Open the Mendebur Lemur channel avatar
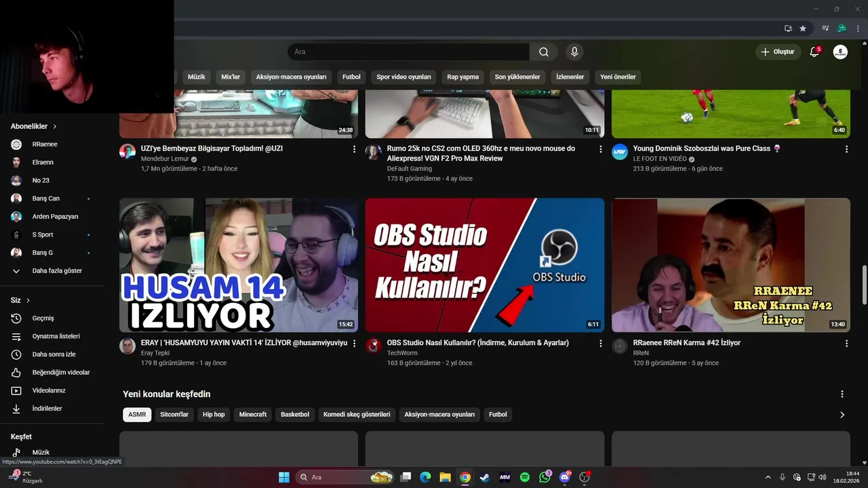This screenshot has height=488, width=868. [127, 151]
